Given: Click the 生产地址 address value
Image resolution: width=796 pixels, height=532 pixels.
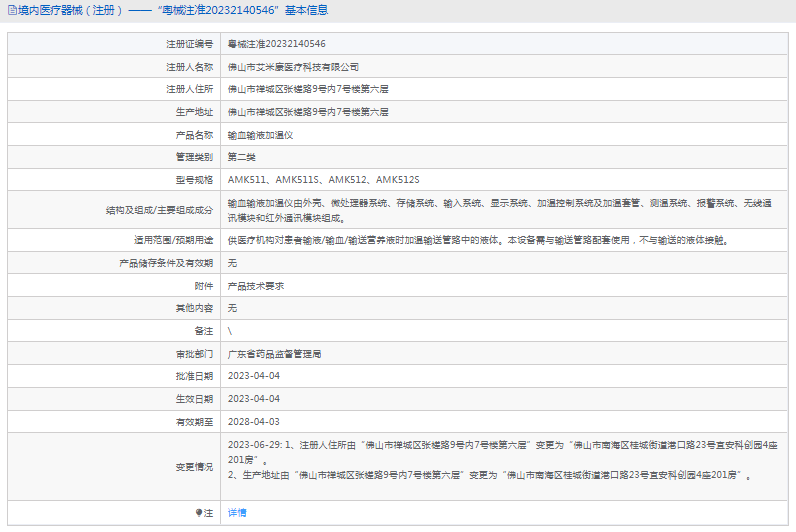Looking at the screenshot, I should (308, 112).
